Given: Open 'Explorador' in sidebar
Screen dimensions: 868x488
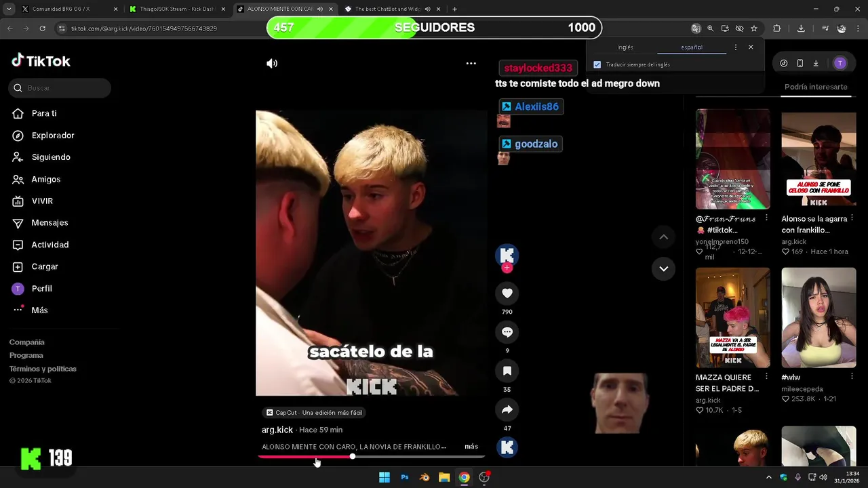Looking at the screenshot, I should (52, 136).
